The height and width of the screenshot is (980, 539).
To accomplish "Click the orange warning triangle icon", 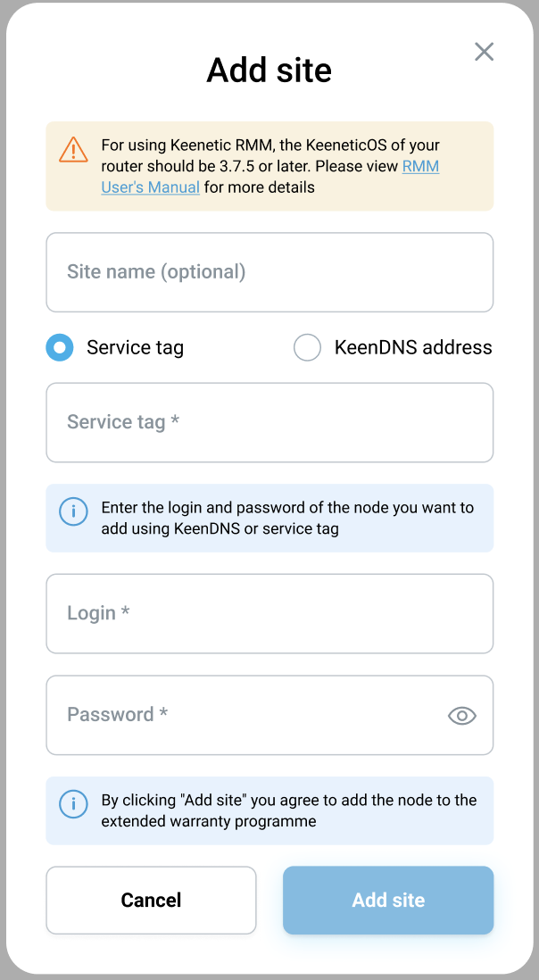I will [73, 150].
